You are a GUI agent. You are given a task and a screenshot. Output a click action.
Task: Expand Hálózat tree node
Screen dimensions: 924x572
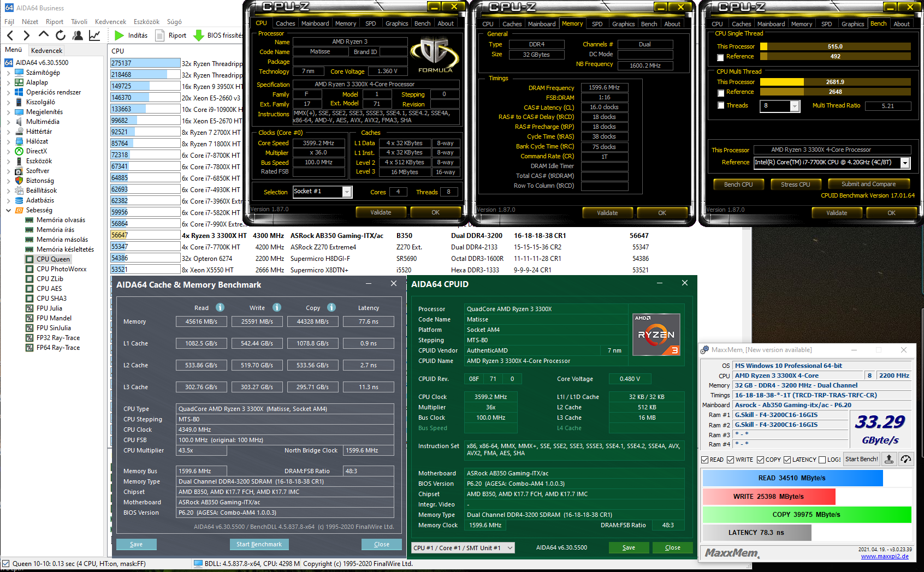[8, 141]
